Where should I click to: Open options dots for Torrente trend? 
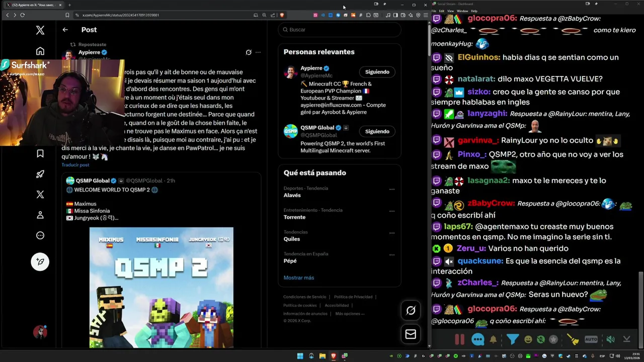[392, 211]
